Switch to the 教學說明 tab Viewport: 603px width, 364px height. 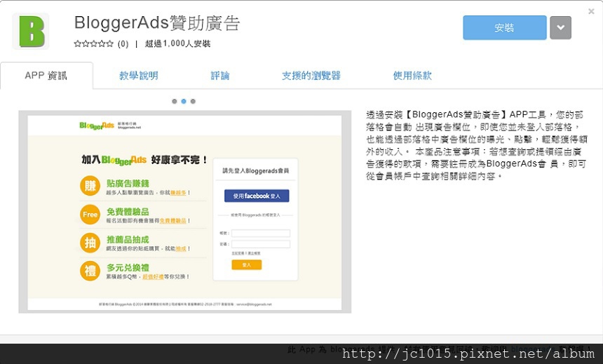pyautogui.click(x=138, y=76)
